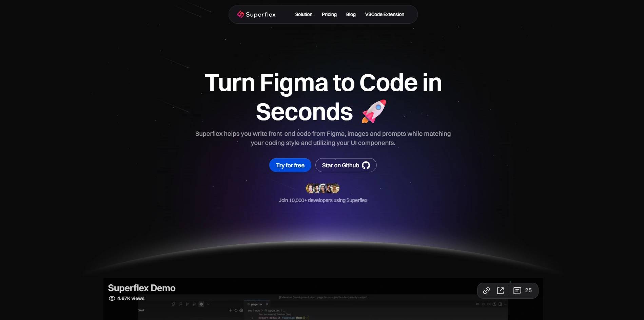
Task: Open the Pricing nav item
Action: point(329,14)
